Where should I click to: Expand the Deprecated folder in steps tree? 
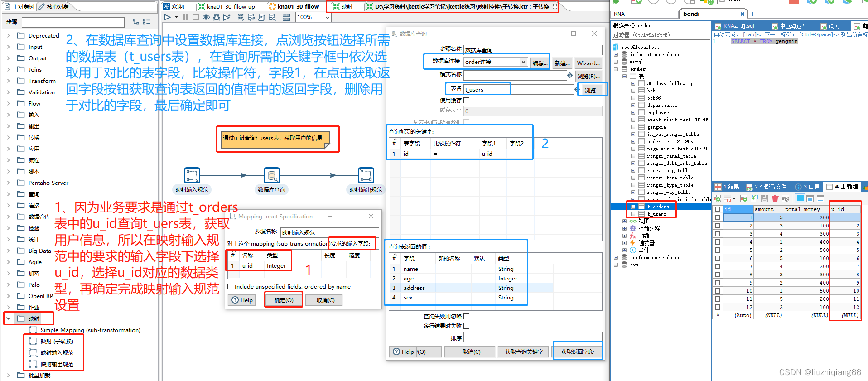click(8, 35)
